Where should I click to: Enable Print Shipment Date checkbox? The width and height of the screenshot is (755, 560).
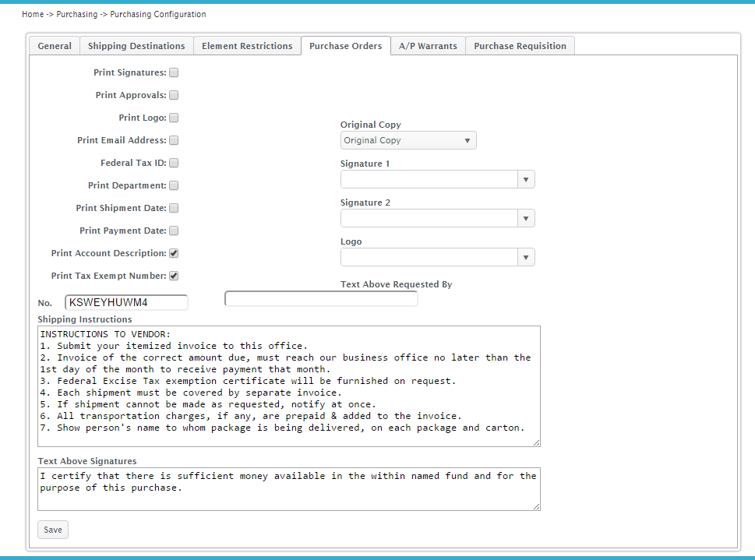pyautogui.click(x=174, y=208)
